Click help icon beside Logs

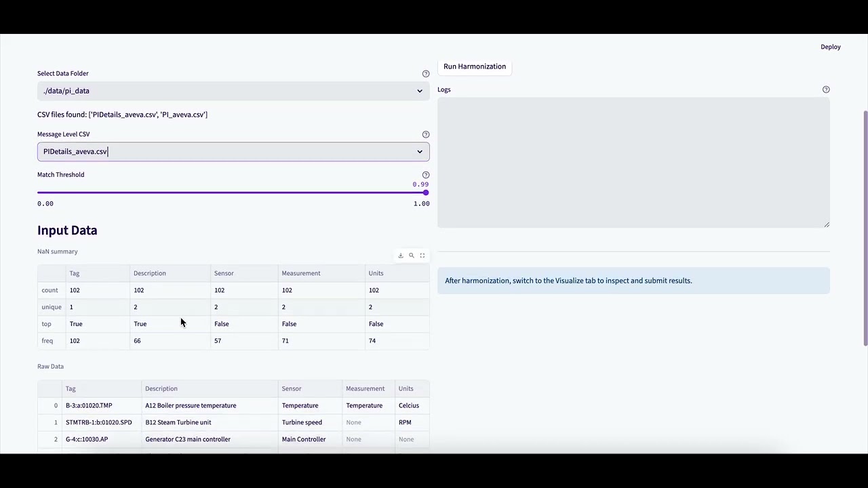826,89
